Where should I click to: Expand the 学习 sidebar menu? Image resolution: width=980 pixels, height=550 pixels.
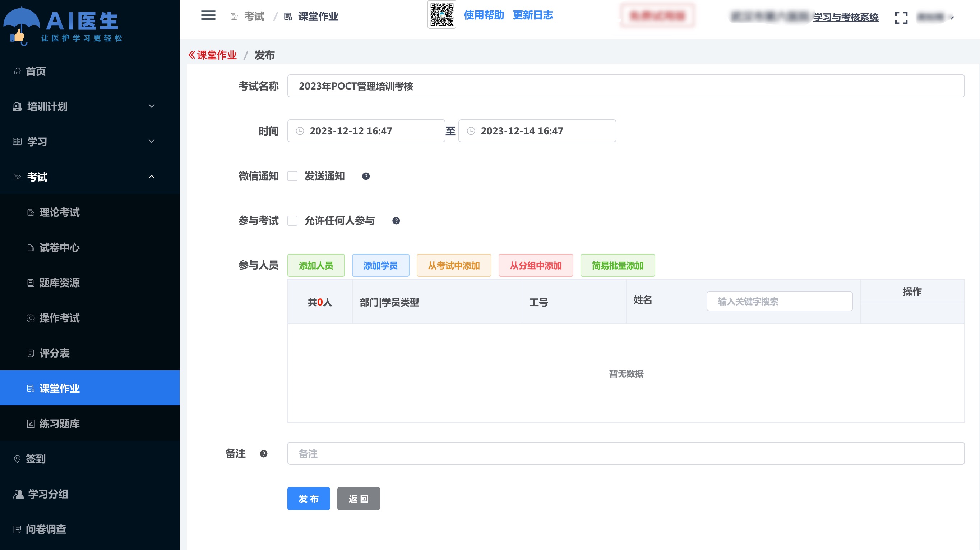90,142
